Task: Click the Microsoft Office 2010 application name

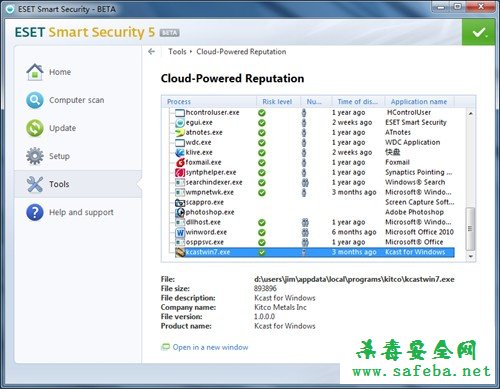Action: tap(419, 232)
